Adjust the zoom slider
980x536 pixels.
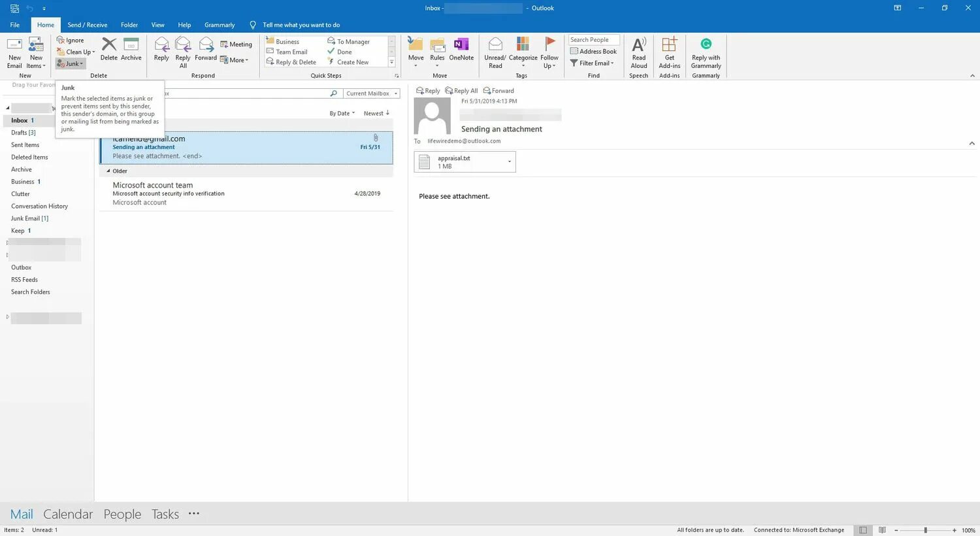pos(925,530)
